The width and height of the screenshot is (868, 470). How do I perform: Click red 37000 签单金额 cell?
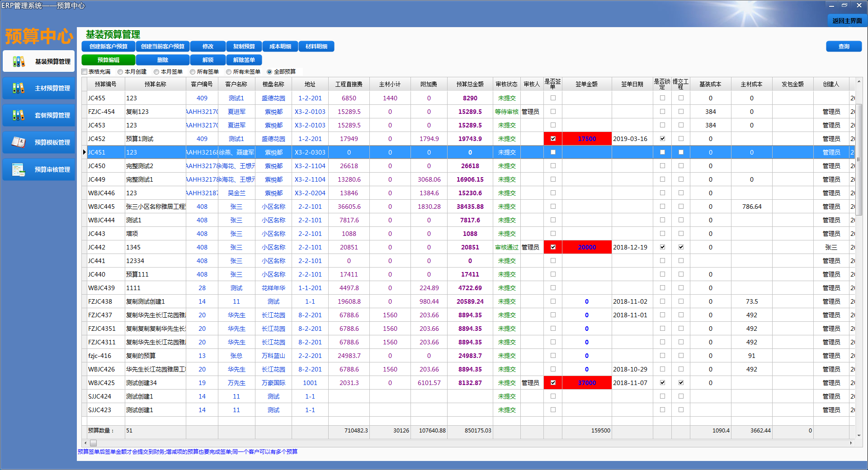point(587,383)
